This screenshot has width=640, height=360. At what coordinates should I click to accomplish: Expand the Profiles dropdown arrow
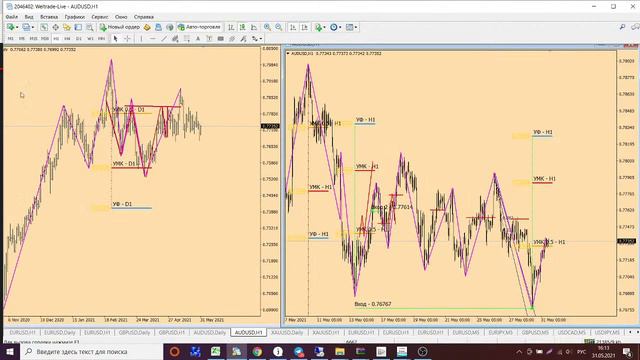coord(33,27)
